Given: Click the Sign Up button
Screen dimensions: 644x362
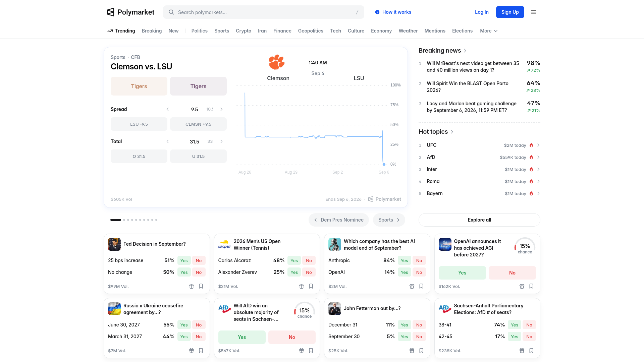Looking at the screenshot, I should tap(510, 12).
